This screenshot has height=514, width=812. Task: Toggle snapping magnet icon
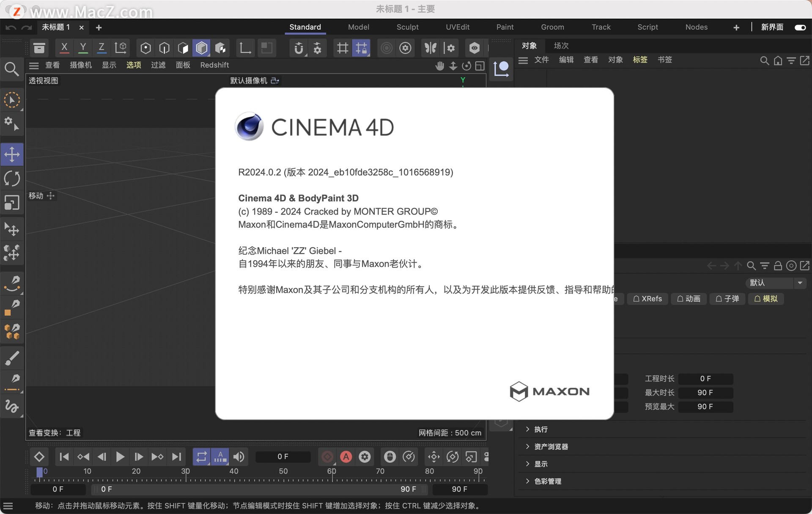coord(299,48)
